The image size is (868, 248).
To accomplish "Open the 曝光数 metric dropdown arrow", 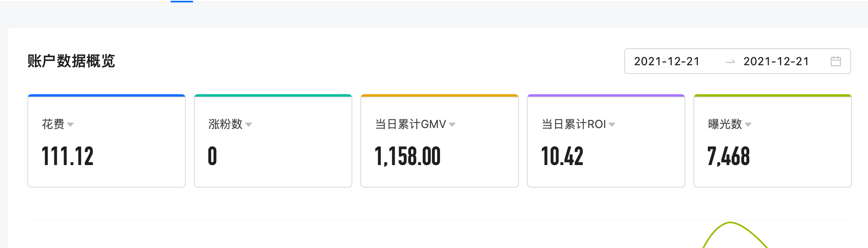I will pos(748,125).
